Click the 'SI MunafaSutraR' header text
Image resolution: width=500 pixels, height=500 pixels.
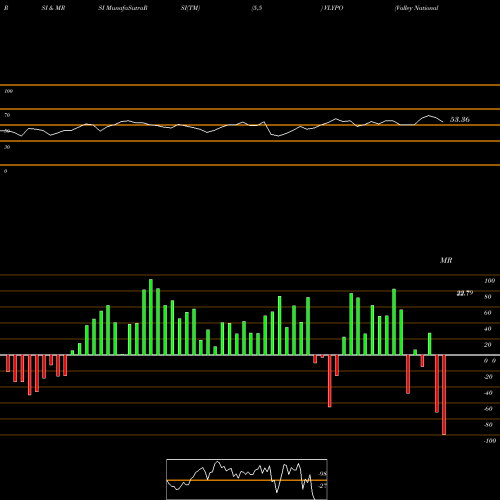click(x=123, y=8)
